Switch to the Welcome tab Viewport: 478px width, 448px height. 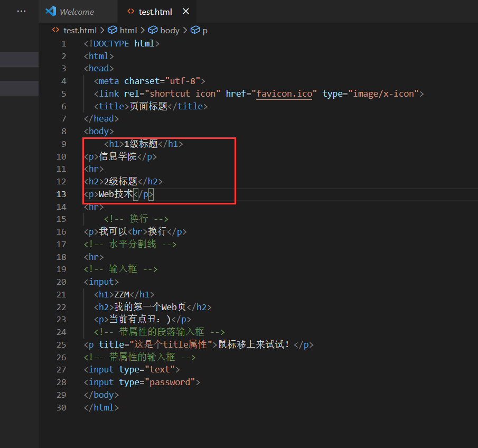click(x=78, y=12)
